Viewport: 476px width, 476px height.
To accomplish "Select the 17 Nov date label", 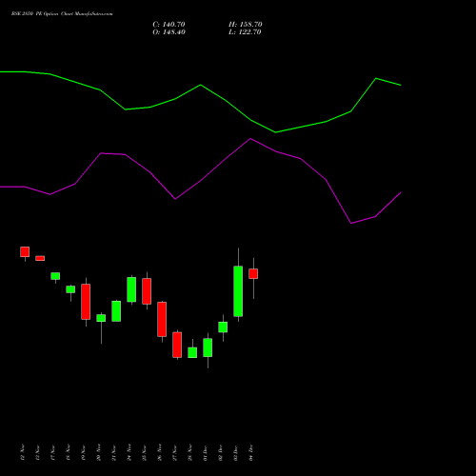I will pos(53,452).
